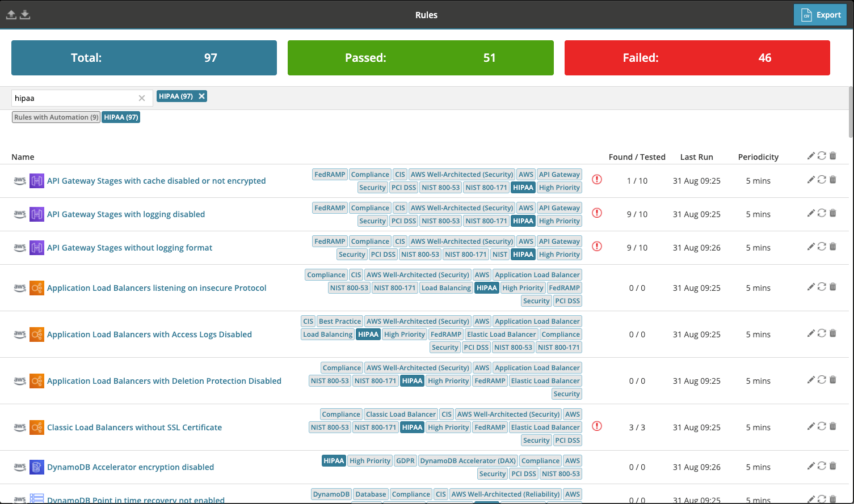Delete Application Load Balancers listening on insecure Protocol
The image size is (854, 504).
point(833,287)
